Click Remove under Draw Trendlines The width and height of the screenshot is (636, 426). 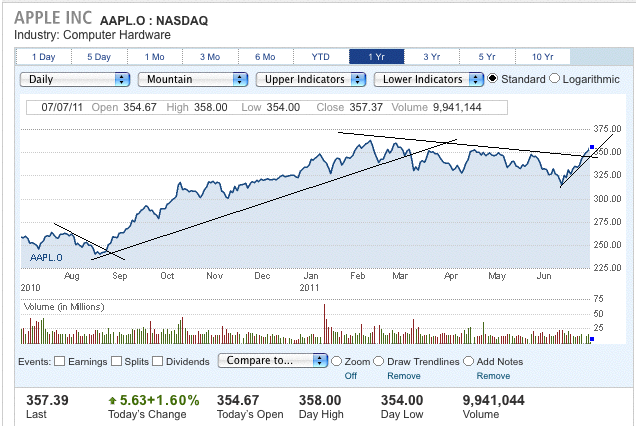point(404,376)
